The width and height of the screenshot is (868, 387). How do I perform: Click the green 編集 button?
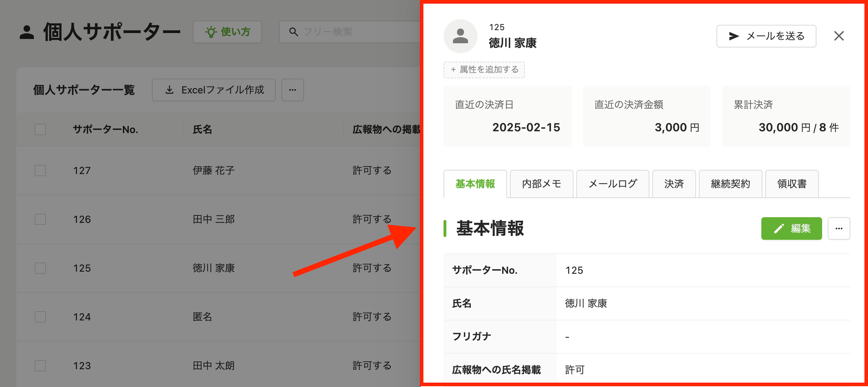791,229
